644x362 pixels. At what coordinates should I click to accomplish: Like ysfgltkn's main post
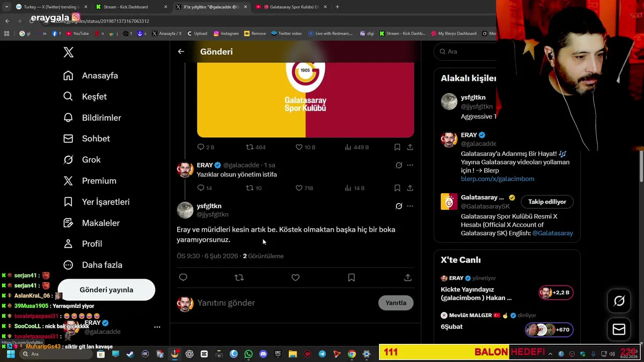[x=295, y=278]
